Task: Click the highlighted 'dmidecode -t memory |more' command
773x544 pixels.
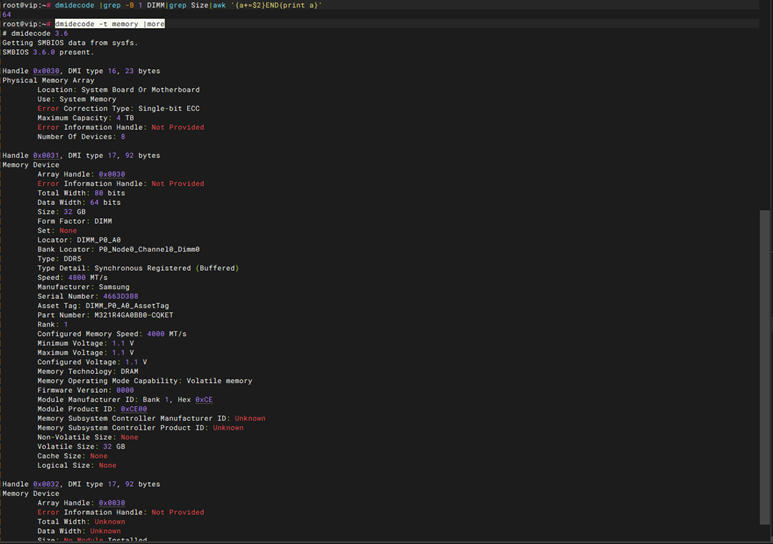Action: (109, 24)
